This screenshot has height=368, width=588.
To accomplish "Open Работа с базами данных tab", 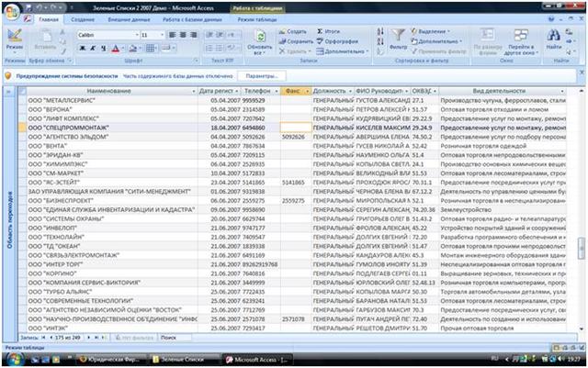I will pyautogui.click(x=192, y=19).
